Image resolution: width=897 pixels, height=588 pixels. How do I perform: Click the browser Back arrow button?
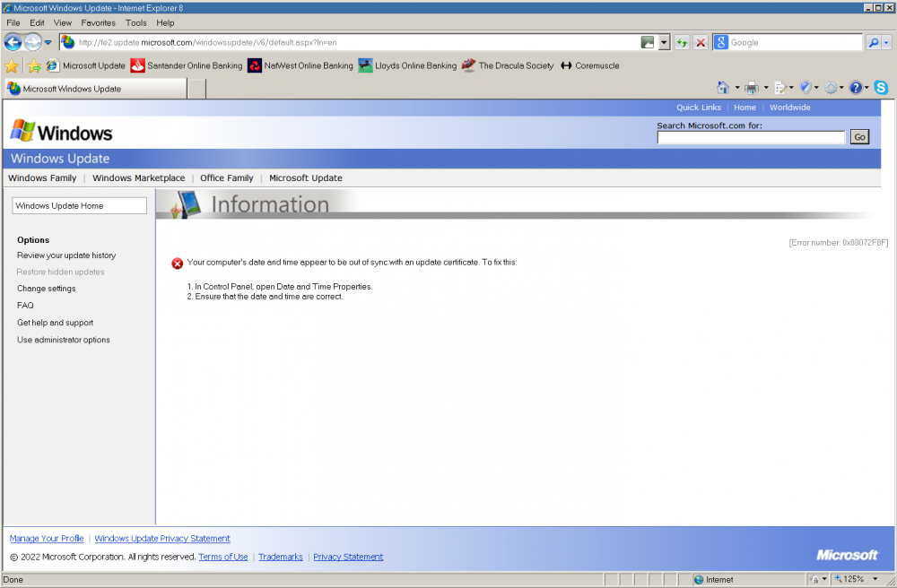pos(13,42)
